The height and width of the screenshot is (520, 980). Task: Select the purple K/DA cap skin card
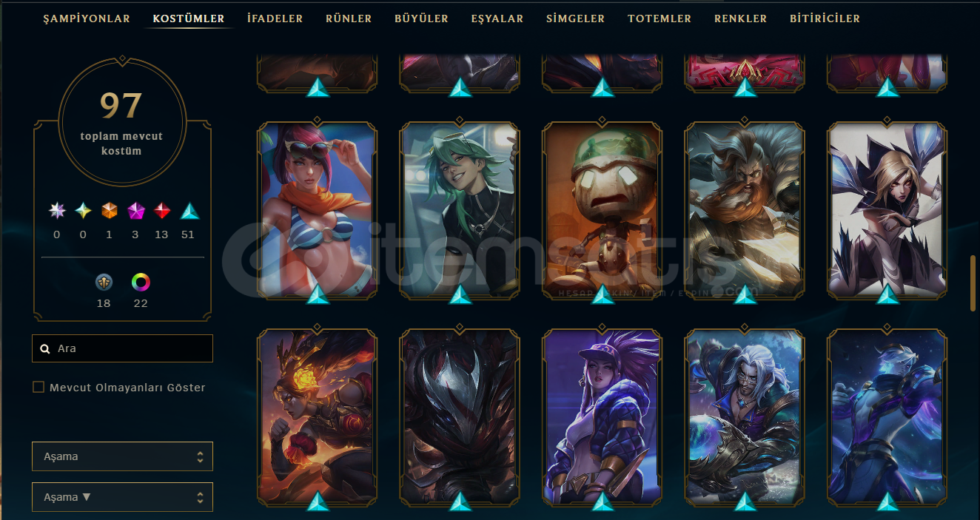tap(603, 418)
